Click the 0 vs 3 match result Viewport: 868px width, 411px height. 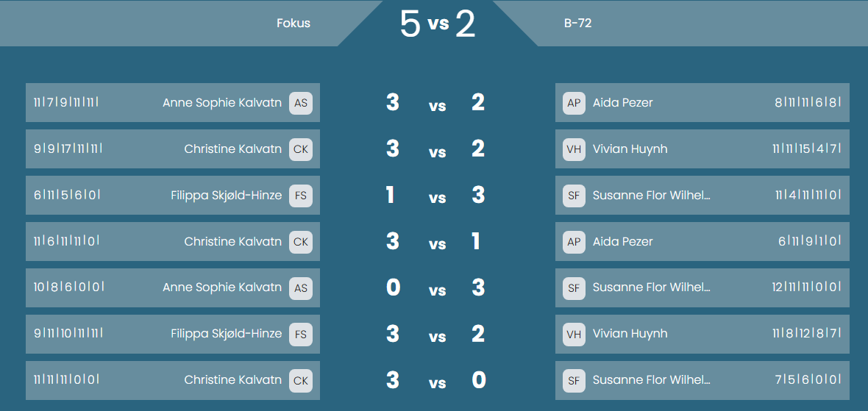click(x=438, y=288)
